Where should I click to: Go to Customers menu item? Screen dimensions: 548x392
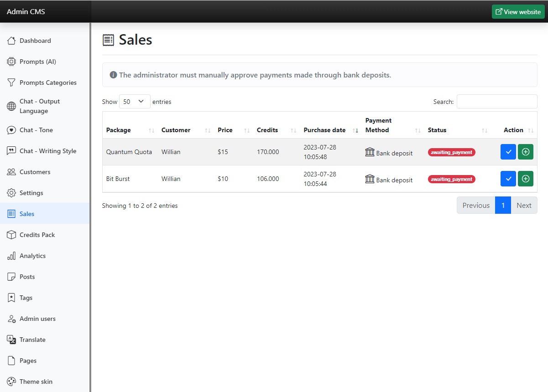click(x=35, y=172)
